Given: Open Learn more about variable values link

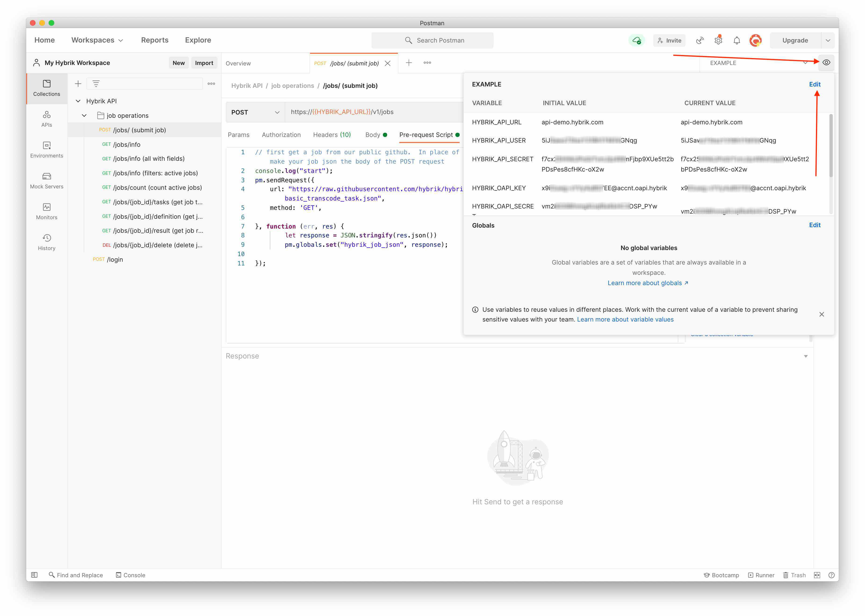Looking at the screenshot, I should coord(625,320).
